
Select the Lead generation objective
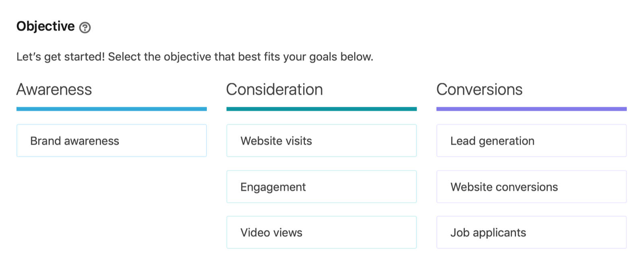(531, 141)
